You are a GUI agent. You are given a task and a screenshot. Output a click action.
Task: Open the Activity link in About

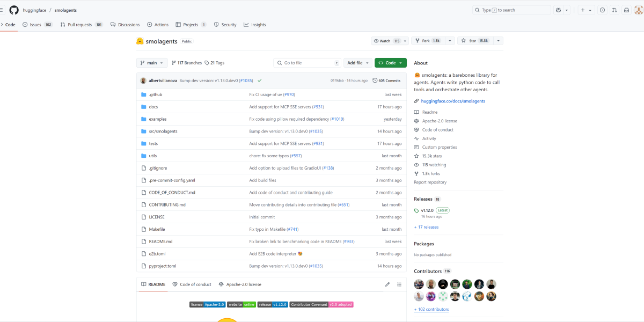coord(429,138)
